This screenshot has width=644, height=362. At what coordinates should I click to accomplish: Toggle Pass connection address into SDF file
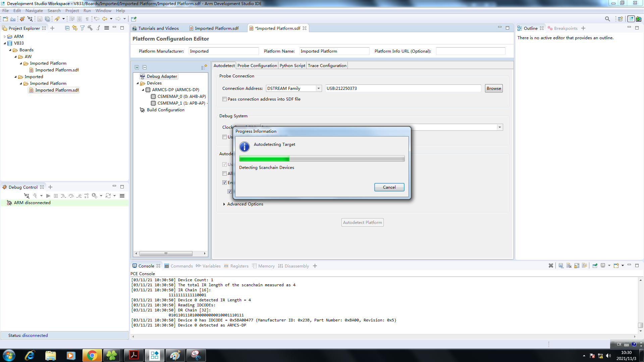click(x=225, y=99)
